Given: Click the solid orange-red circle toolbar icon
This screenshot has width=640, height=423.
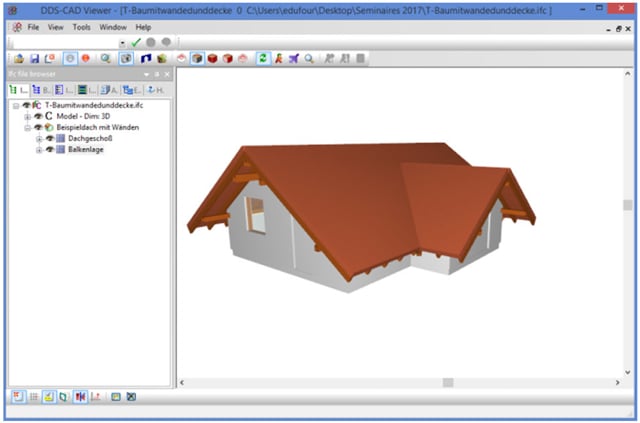Looking at the screenshot, I should point(86,58).
